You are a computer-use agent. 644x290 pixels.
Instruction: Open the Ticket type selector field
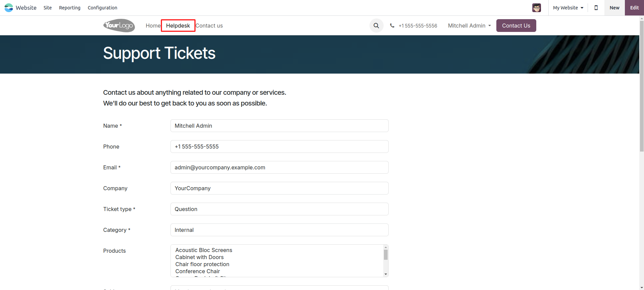[279, 209]
